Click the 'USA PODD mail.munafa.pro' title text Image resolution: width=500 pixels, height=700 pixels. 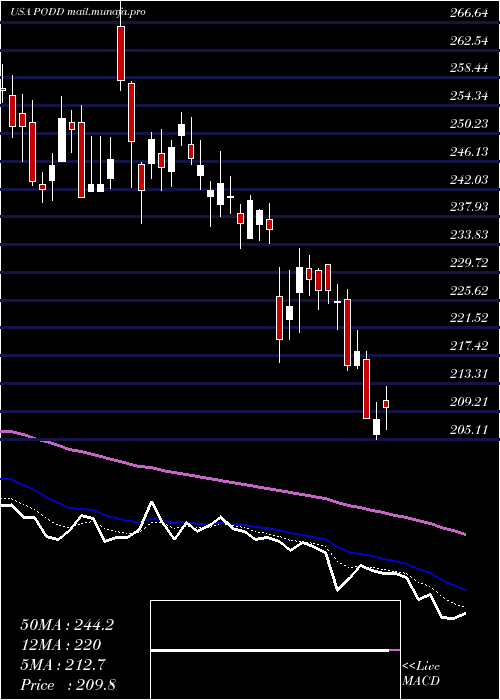coord(78,12)
